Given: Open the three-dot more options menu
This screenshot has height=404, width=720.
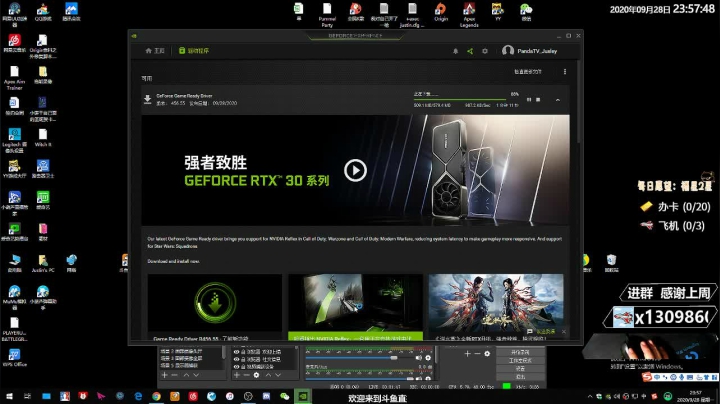Looking at the screenshot, I should (x=565, y=72).
